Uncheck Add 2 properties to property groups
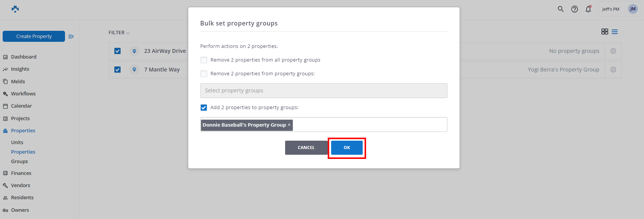 [204, 108]
